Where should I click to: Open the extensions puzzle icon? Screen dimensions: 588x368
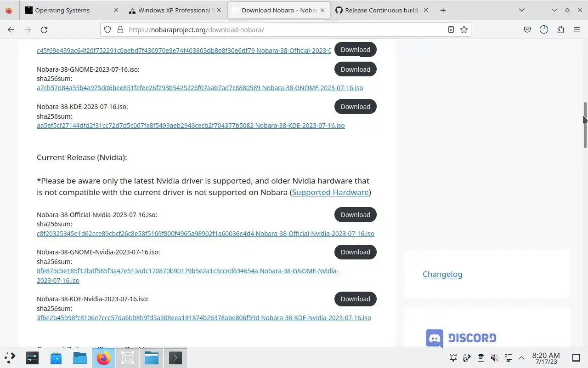pos(560,29)
